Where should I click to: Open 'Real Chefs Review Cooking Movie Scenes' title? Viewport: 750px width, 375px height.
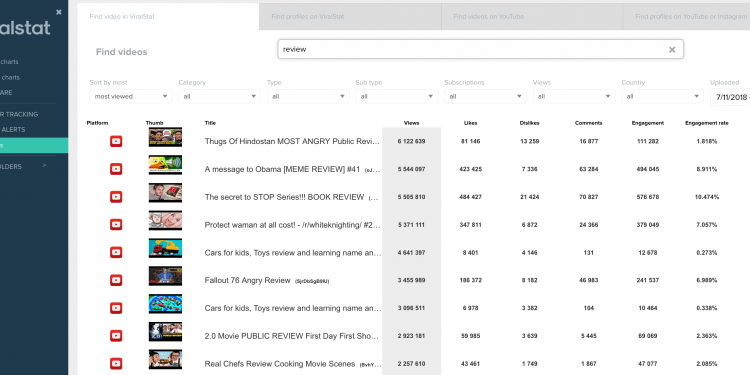click(280, 364)
